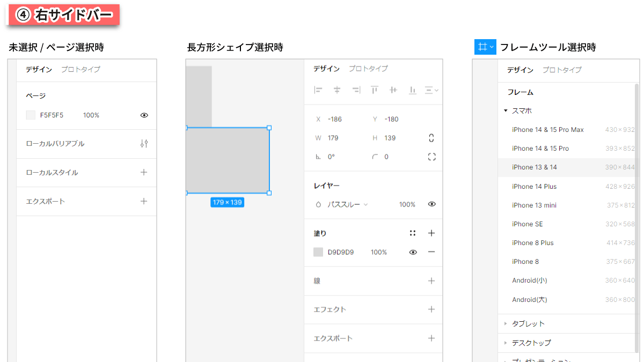This screenshot has height=362, width=644.
Task: Select デザイン tab in frame tool panel
Action: [521, 70]
